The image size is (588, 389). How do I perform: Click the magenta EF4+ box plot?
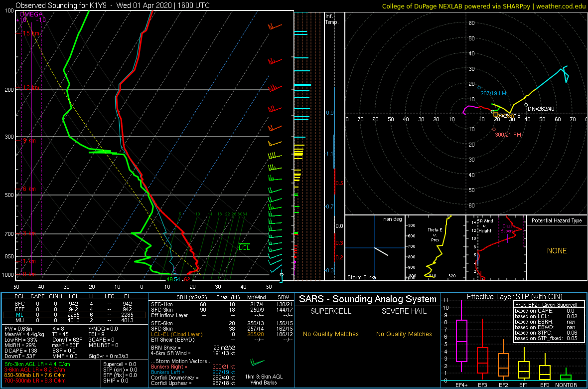tap(461, 338)
